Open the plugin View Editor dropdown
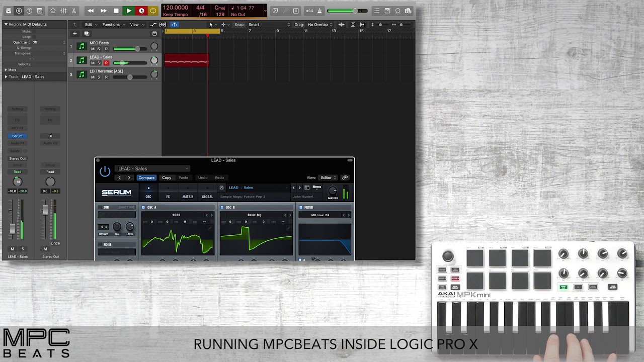The width and height of the screenshot is (644, 362). point(329,177)
